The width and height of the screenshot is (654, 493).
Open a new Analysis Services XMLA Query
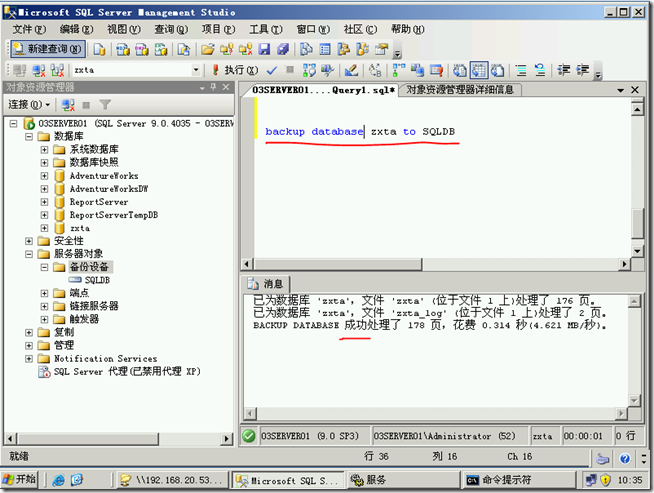(161, 49)
